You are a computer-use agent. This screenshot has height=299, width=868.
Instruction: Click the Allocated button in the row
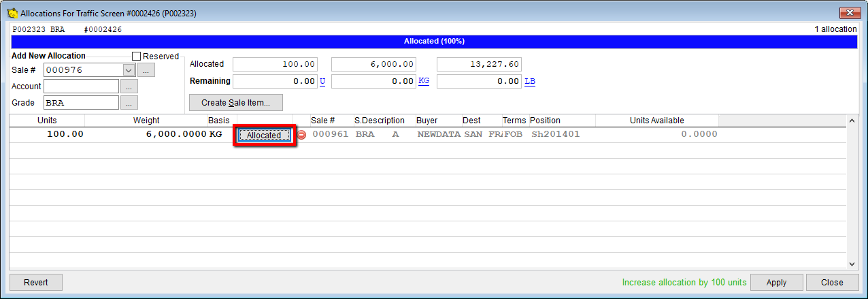(x=264, y=135)
